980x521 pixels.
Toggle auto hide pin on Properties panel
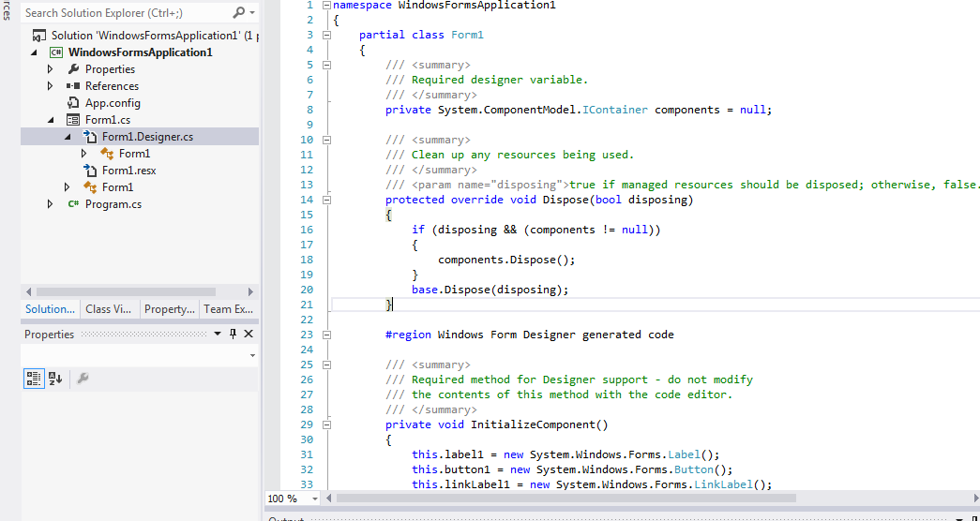click(x=233, y=335)
